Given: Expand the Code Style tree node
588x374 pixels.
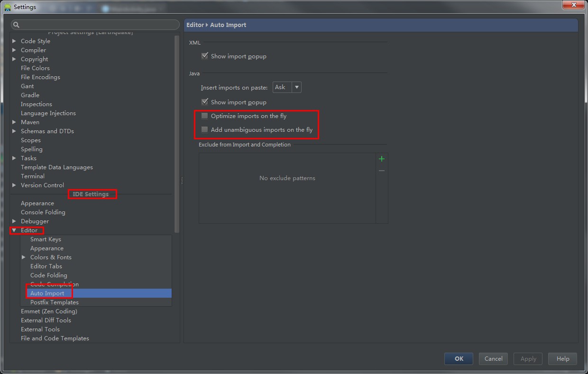Looking at the screenshot, I should [x=14, y=41].
